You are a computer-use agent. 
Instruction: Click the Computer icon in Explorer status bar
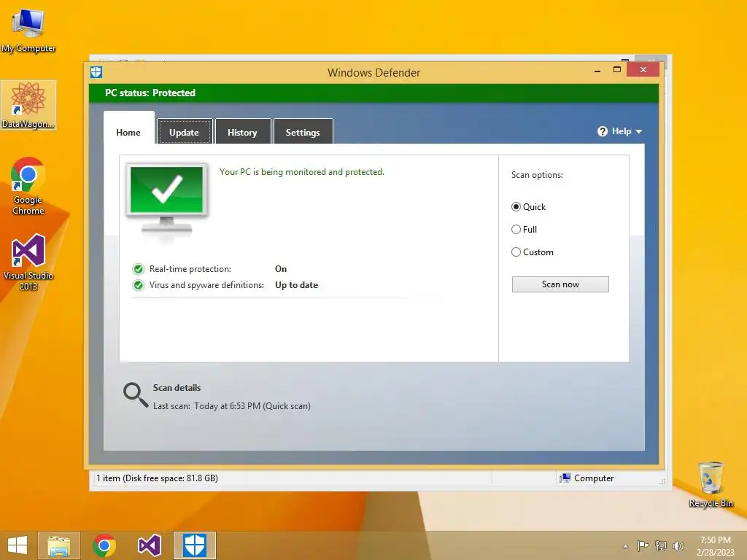(x=565, y=478)
